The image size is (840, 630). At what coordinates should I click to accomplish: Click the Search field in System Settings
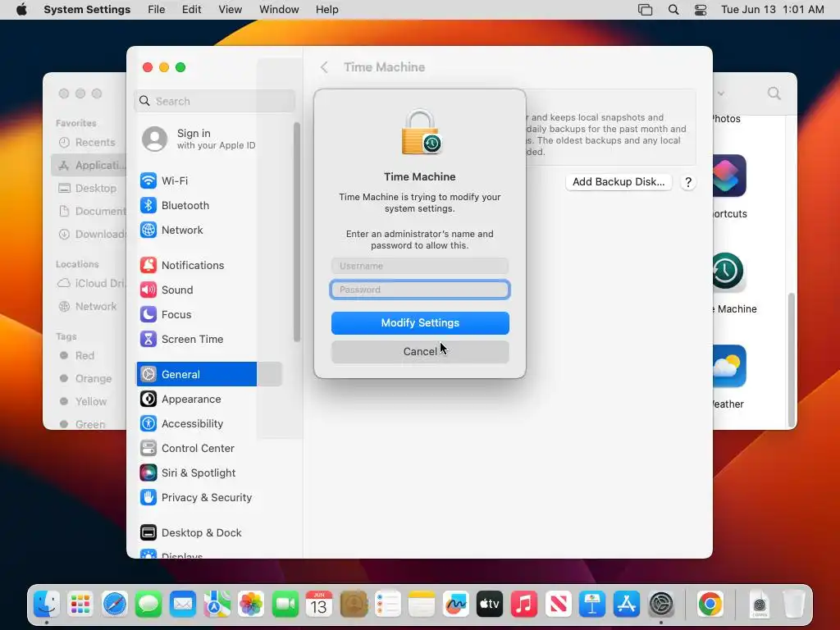[214, 101]
